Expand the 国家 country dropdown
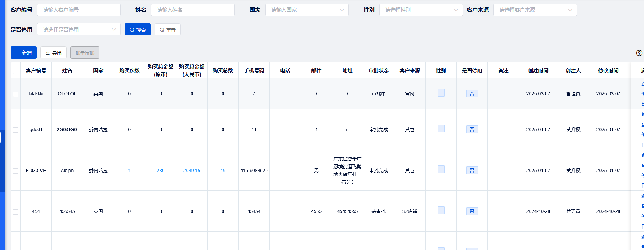The height and width of the screenshot is (250, 644). (307, 10)
